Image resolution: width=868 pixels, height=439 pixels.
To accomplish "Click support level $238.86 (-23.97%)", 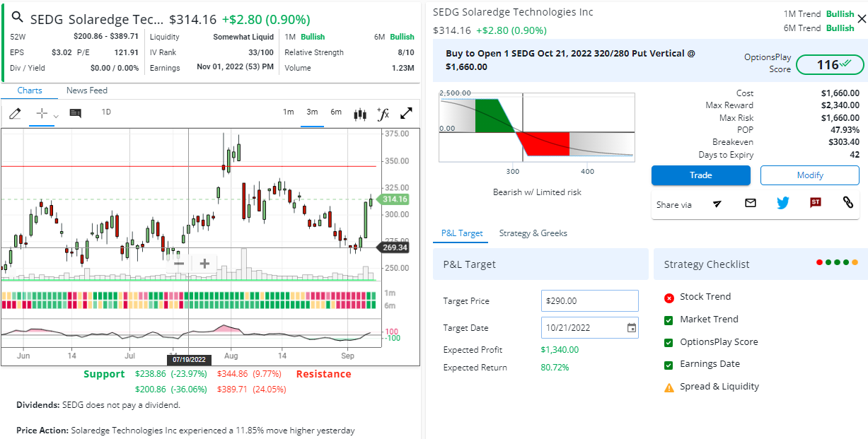I will (170, 374).
